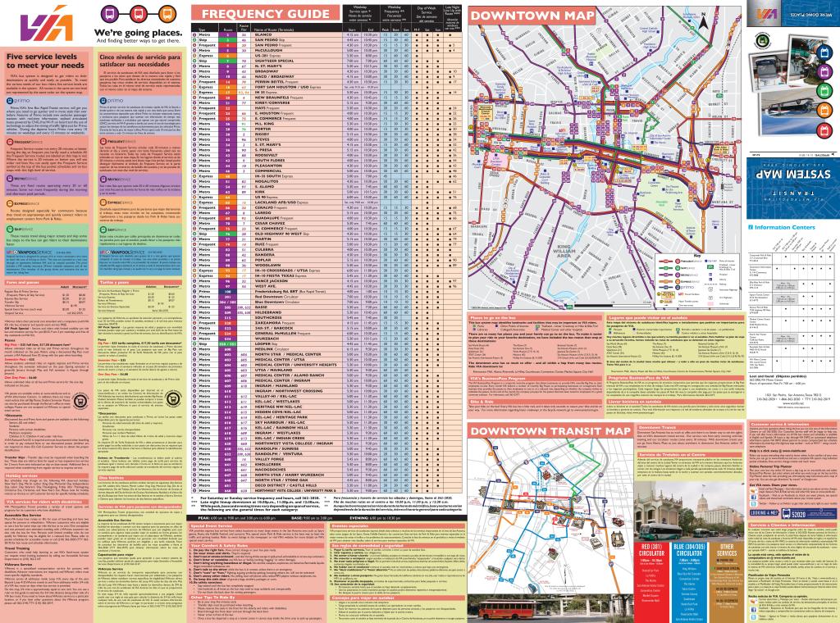
Task: Click the "OTHER SERVICES" panel title
Action: pyautogui.click(x=727, y=550)
